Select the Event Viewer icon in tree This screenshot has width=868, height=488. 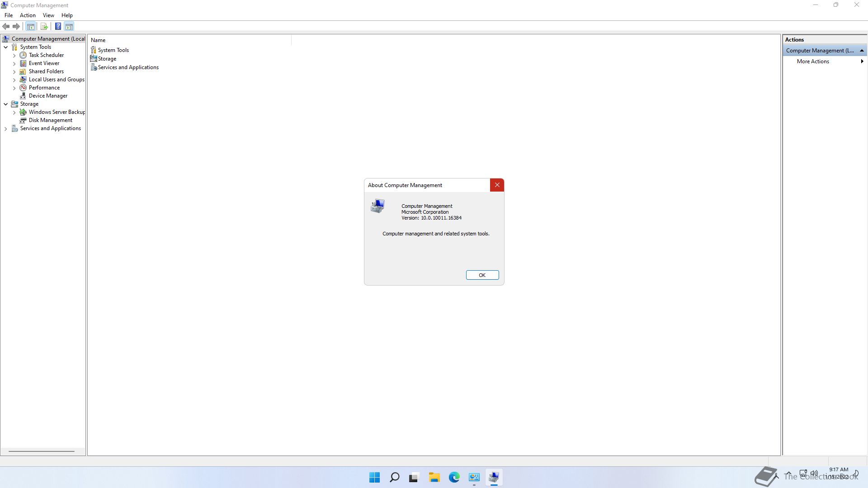coord(23,63)
